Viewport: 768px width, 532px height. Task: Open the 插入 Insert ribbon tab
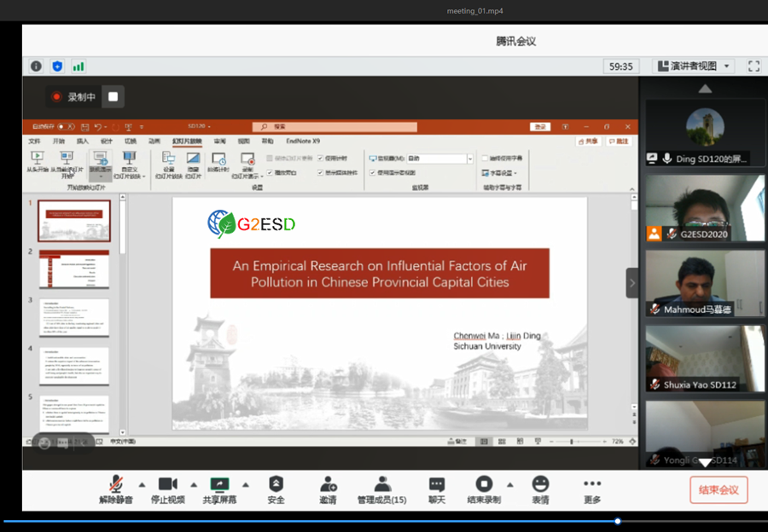(x=82, y=141)
